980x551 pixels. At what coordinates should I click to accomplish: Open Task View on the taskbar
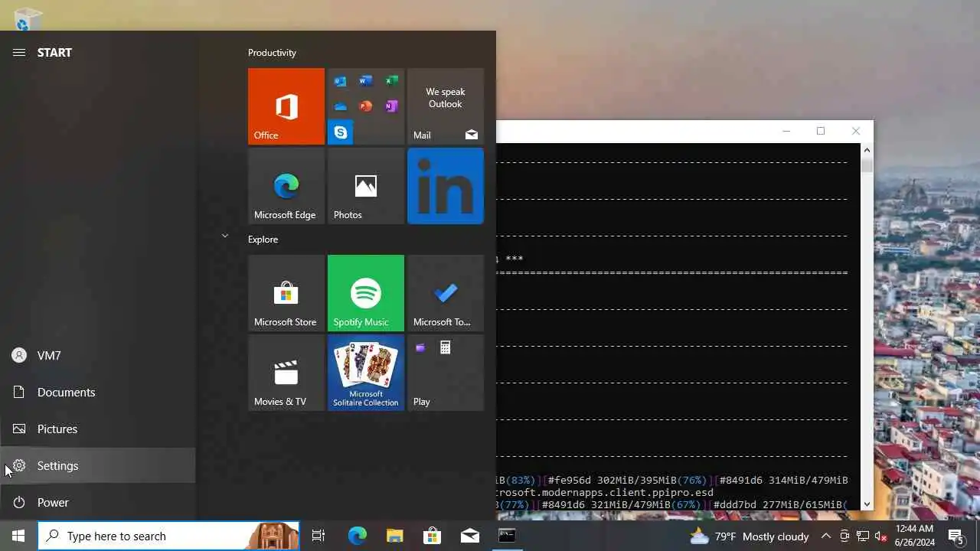(318, 536)
